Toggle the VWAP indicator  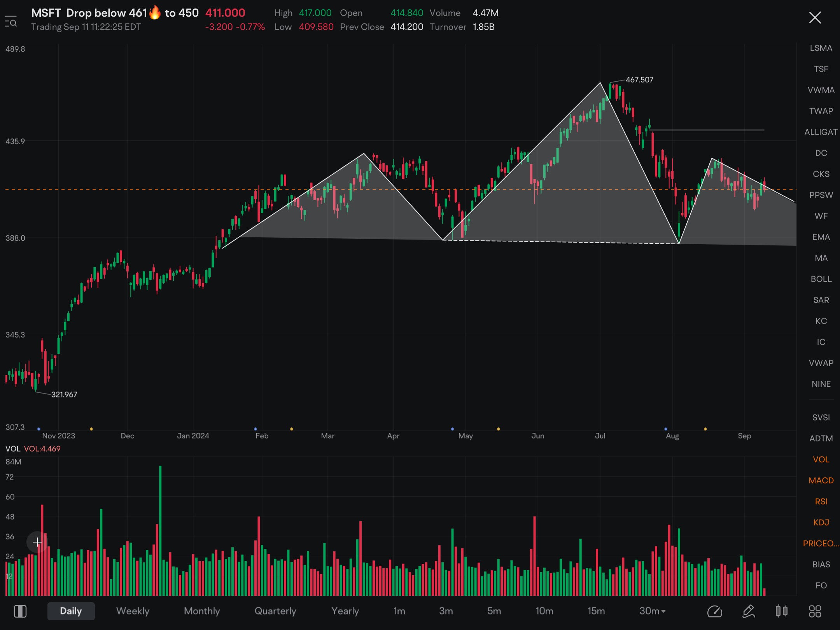821,363
